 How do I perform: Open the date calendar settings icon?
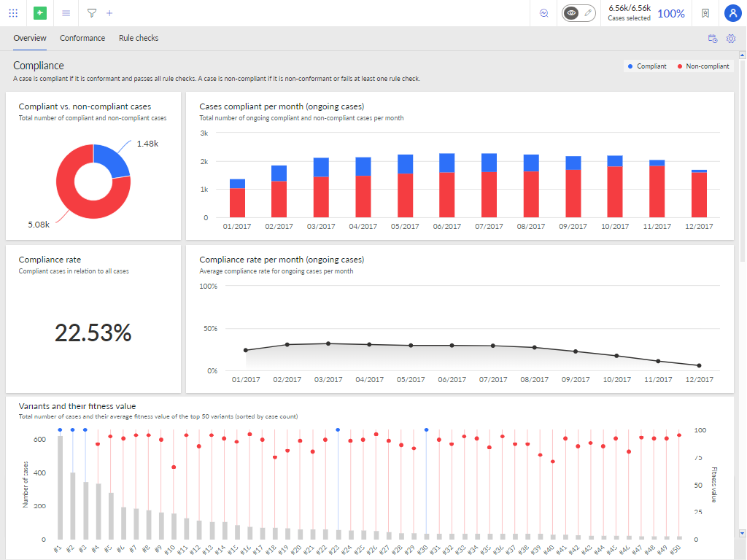[x=713, y=39]
